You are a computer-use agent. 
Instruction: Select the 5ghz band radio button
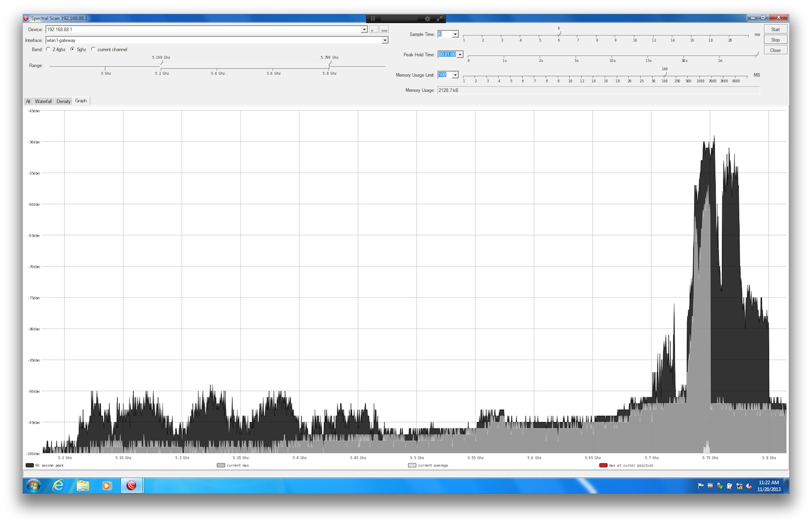(73, 49)
